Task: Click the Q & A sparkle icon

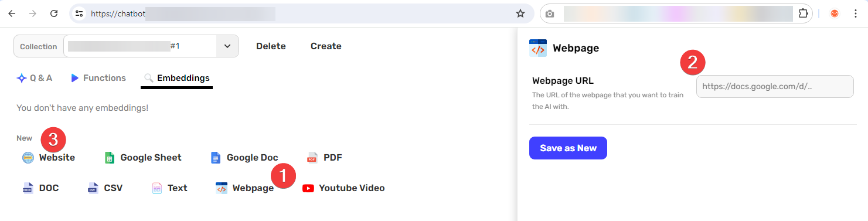Action: pos(21,78)
